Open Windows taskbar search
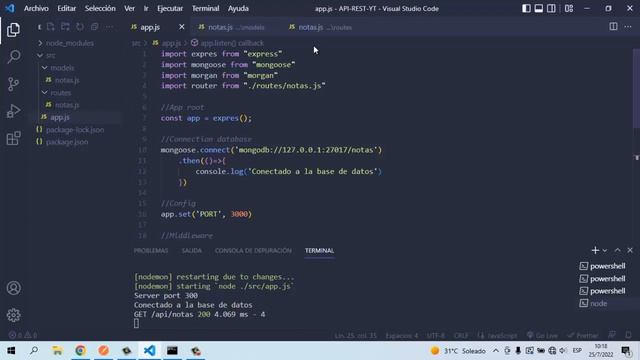The height and width of the screenshot is (360, 640). (34, 351)
